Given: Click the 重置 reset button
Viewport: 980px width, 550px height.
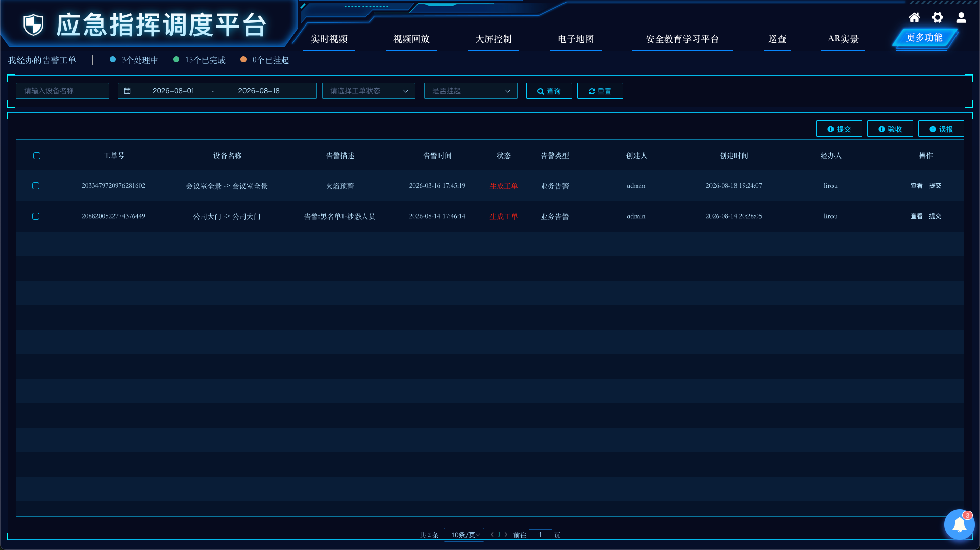Looking at the screenshot, I should [x=600, y=91].
